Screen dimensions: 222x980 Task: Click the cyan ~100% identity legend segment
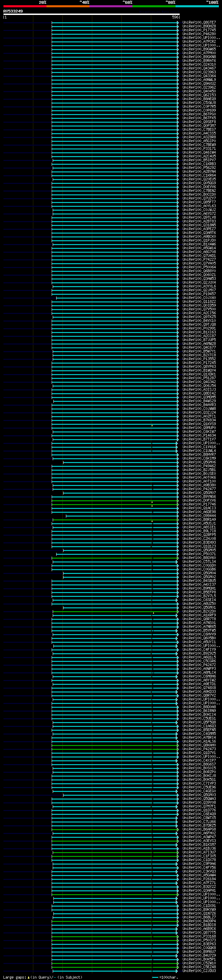point(197,6)
